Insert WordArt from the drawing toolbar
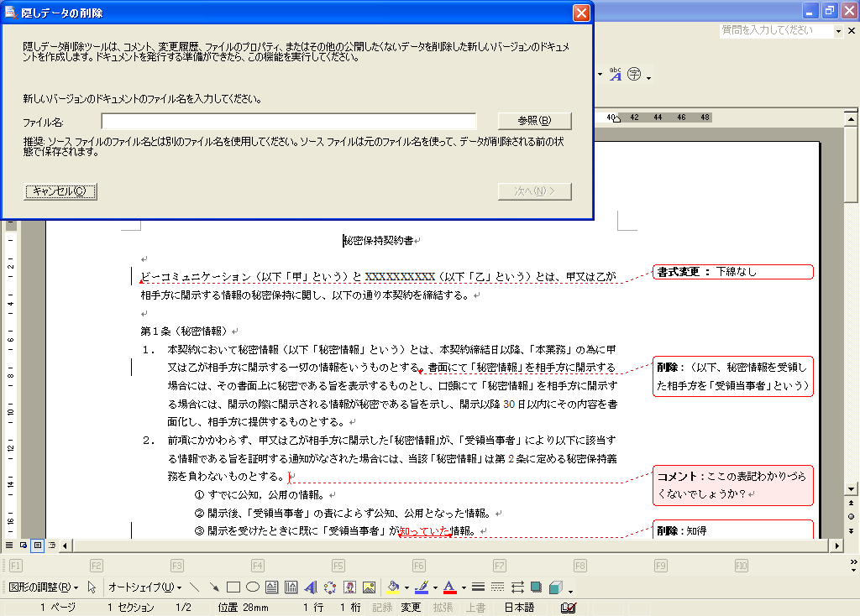Image resolution: width=860 pixels, height=616 pixels. coord(311,587)
